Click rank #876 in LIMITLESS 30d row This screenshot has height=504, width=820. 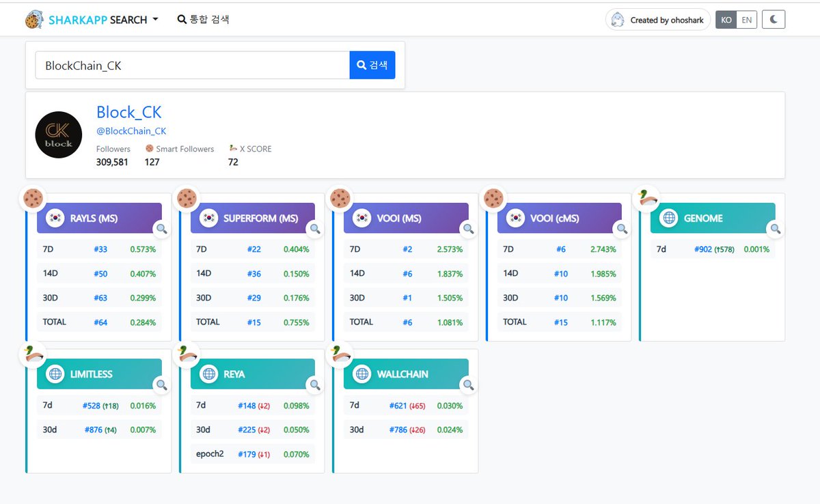click(x=94, y=430)
